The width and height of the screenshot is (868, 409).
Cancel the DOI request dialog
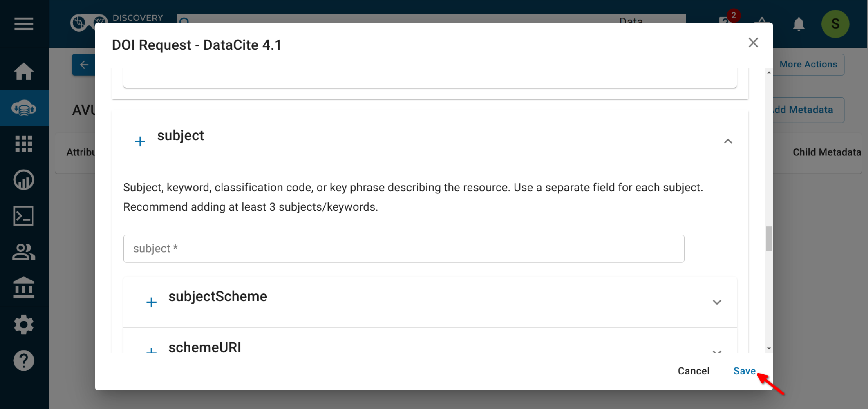coord(693,371)
